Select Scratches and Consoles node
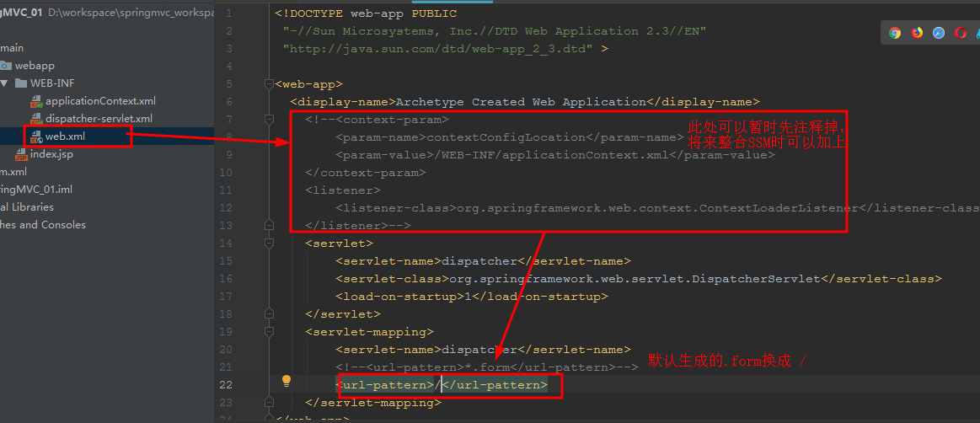The height and width of the screenshot is (423, 980). (42, 225)
